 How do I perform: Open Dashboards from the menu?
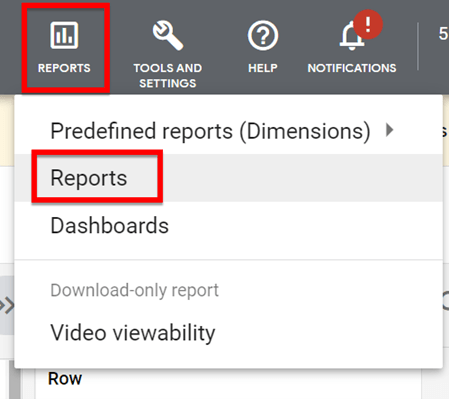(229, 226)
